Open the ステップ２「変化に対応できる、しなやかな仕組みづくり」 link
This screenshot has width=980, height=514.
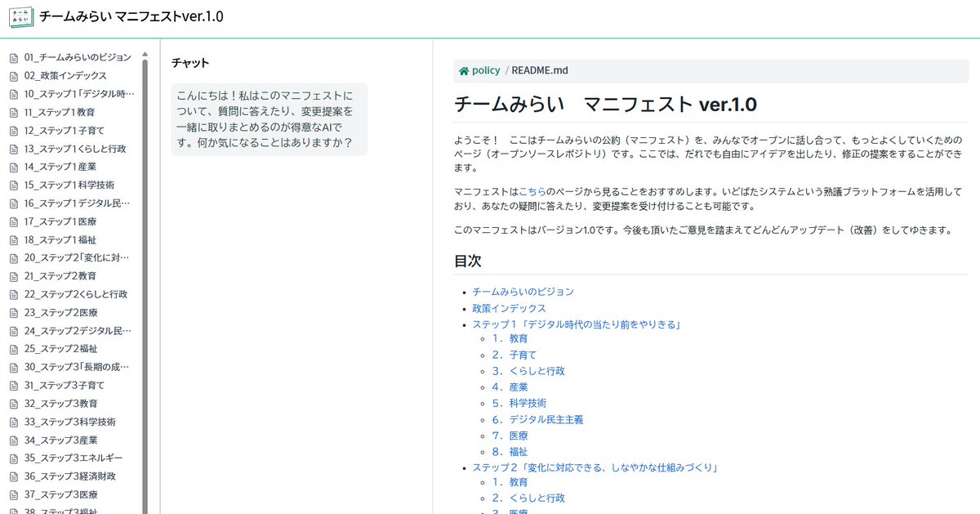tap(595, 467)
